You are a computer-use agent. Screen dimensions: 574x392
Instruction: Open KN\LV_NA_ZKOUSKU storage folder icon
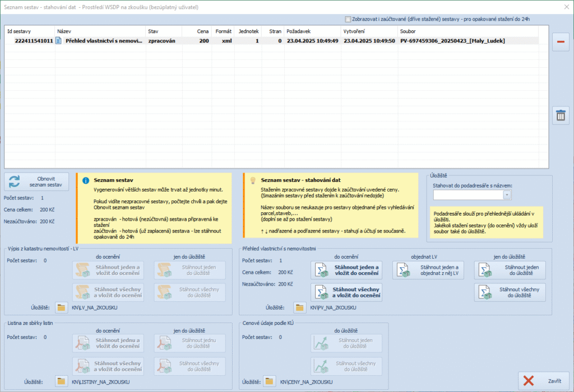click(x=61, y=307)
